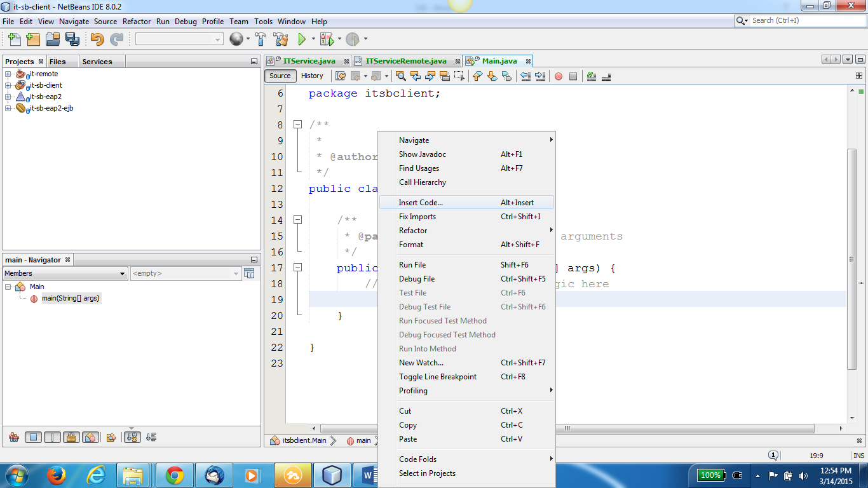The width and height of the screenshot is (868, 488).
Task: Toggle Show Inherited Members in Navigator
Action: 14,437
